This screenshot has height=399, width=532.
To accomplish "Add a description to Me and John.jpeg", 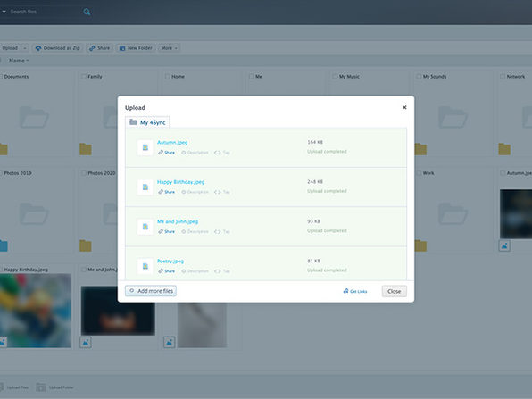I will tap(195, 231).
